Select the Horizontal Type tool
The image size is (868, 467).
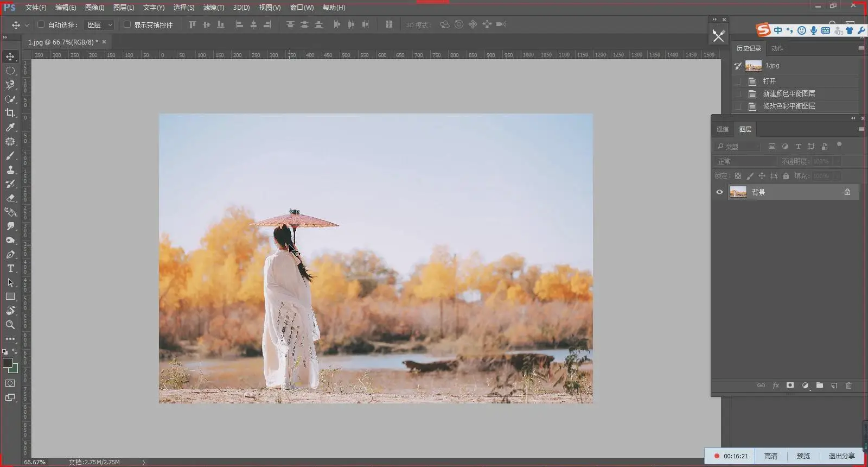[x=10, y=268]
